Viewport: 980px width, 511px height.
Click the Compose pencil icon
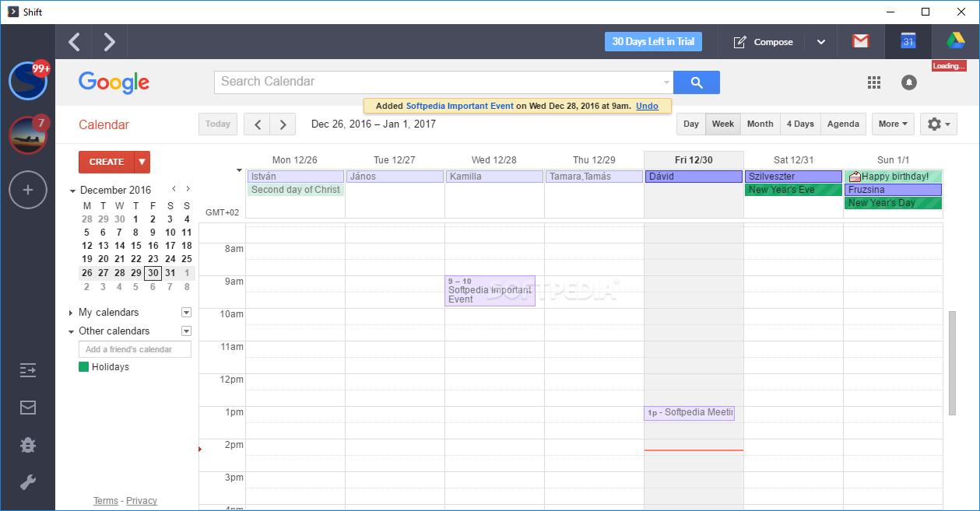point(740,42)
